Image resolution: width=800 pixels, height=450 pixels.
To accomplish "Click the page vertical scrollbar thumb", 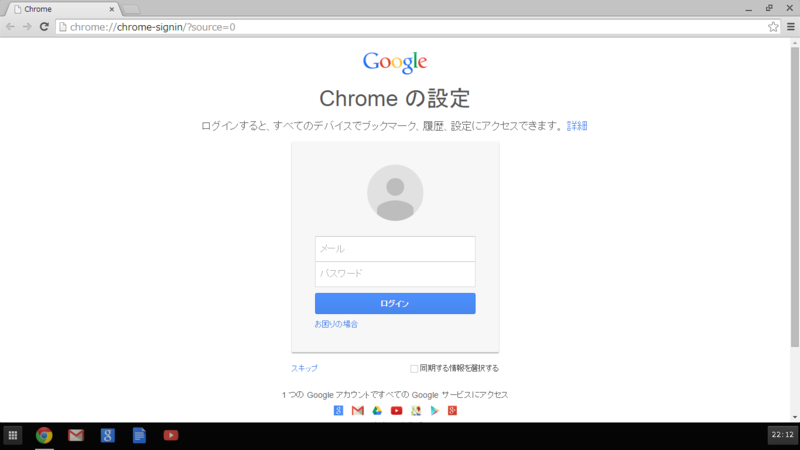I will 795,196.
